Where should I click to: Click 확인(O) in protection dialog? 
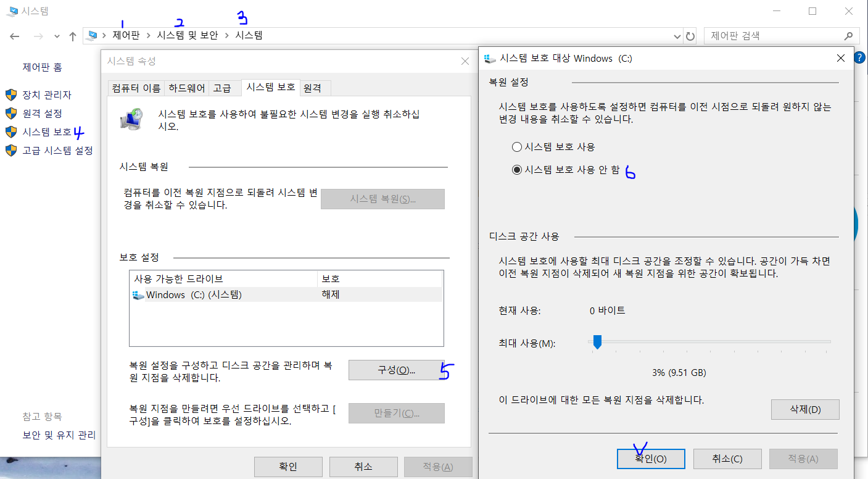tap(651, 459)
